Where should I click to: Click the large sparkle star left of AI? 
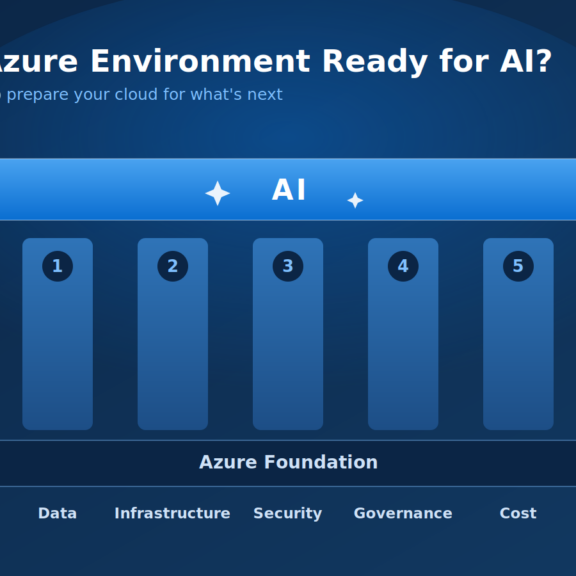(x=217, y=193)
